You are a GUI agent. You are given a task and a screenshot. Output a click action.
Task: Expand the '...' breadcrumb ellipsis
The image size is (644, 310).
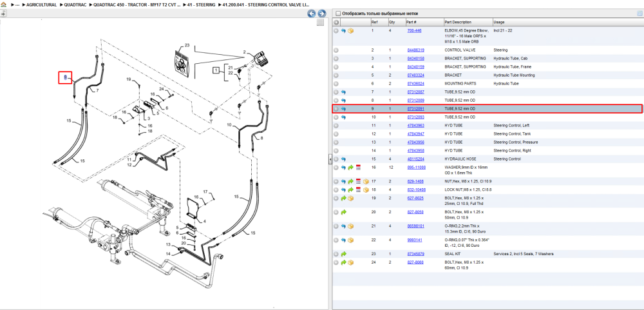17,5
